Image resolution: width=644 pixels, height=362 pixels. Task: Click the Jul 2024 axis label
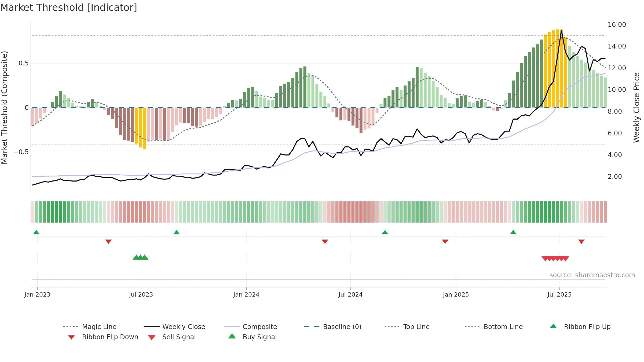pyautogui.click(x=350, y=294)
